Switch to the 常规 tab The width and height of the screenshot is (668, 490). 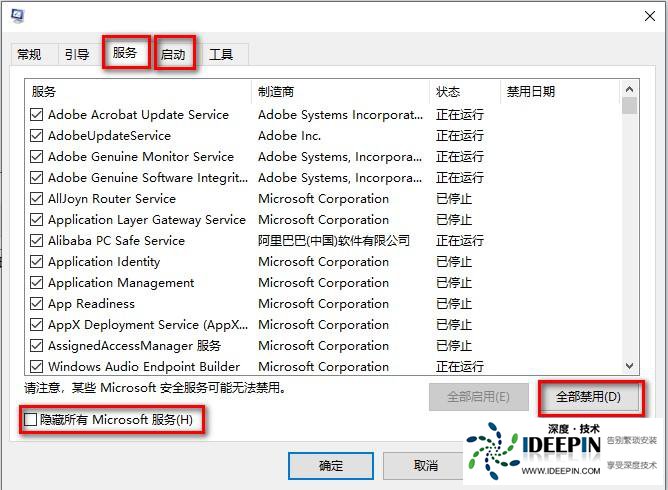29,55
